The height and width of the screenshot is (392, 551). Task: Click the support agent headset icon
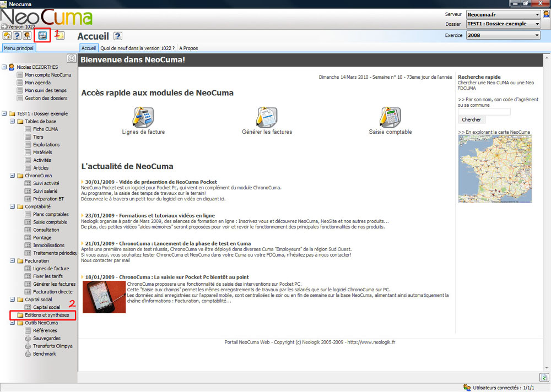point(27,35)
